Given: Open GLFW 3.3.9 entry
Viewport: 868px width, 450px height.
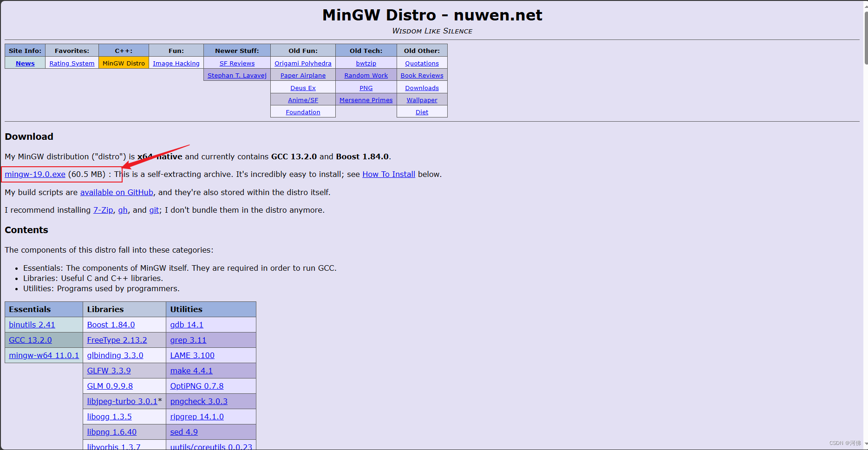Looking at the screenshot, I should pos(109,371).
